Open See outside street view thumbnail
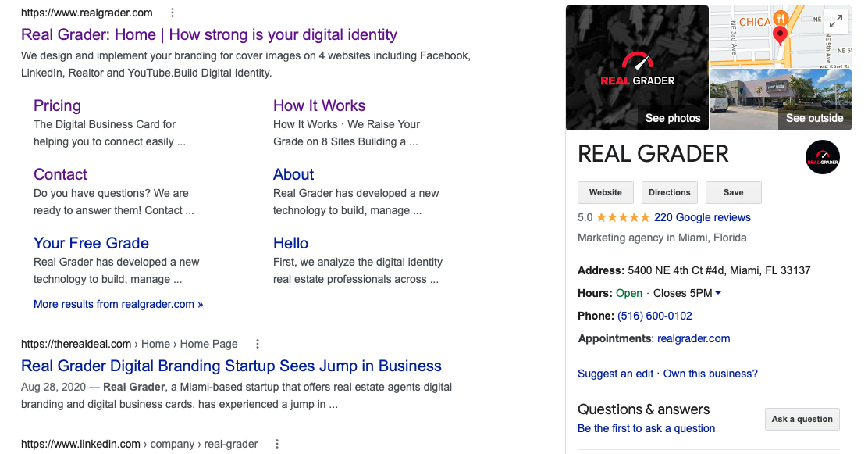This screenshot has width=868, height=454. [781, 99]
